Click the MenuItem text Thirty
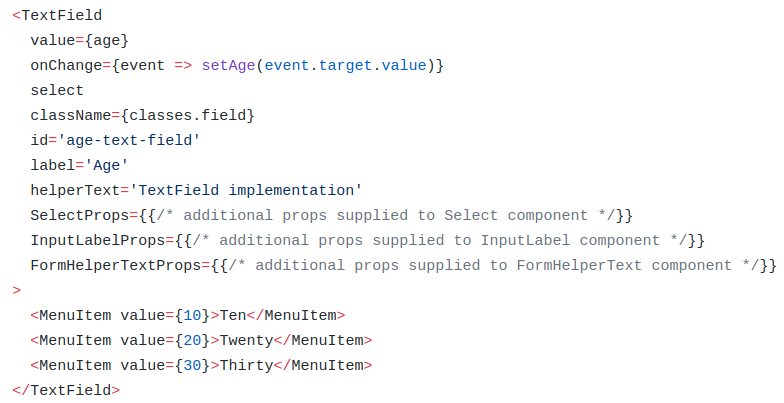This screenshot has width=784, height=403. click(x=246, y=366)
